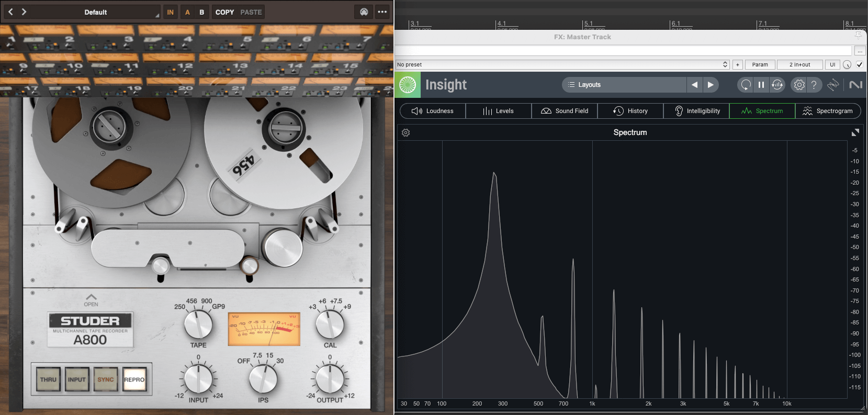Click the Insight reset meters circular icon
This screenshot has height=415, width=868.
[x=746, y=85]
